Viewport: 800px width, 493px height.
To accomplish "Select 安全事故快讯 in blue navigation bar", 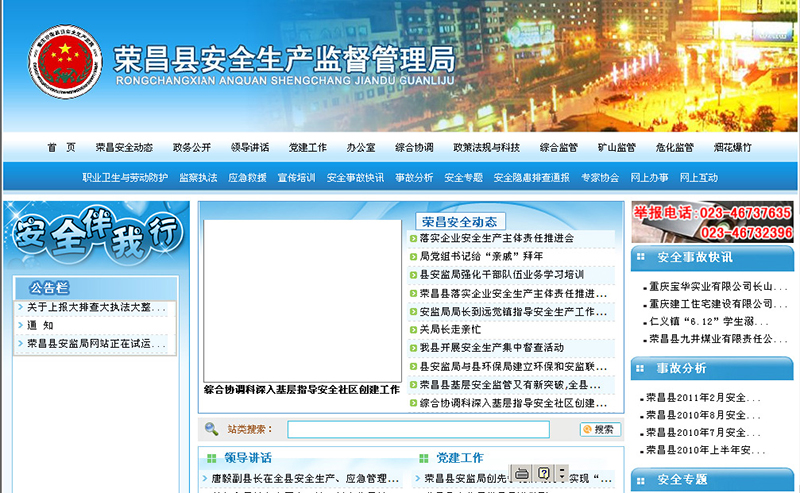I will (x=355, y=178).
